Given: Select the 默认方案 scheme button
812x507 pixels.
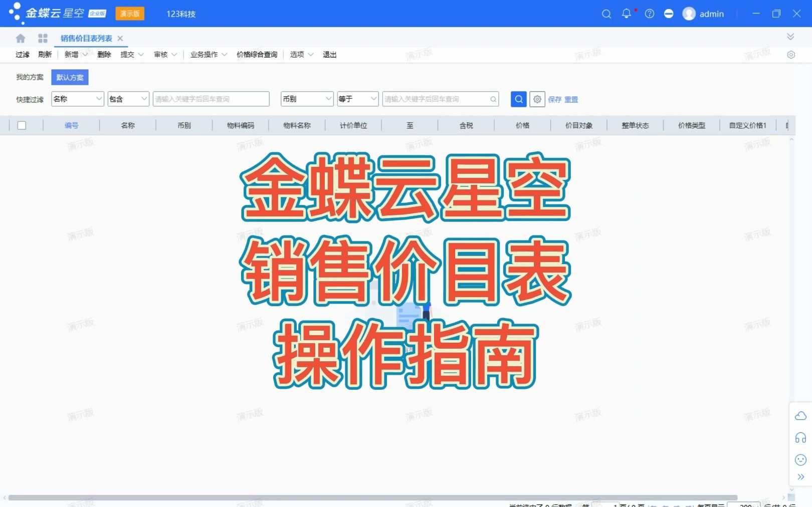Looking at the screenshot, I should point(70,77).
